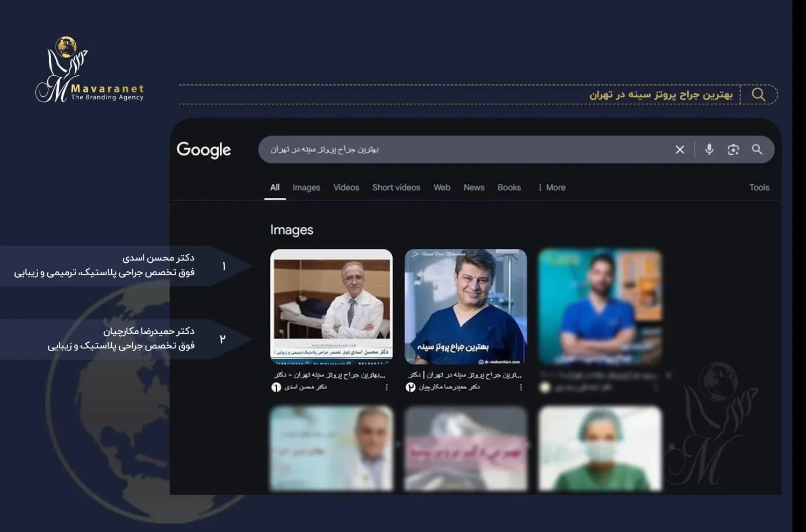Open Google Lens image search icon
806x532 pixels.
pyautogui.click(x=733, y=149)
